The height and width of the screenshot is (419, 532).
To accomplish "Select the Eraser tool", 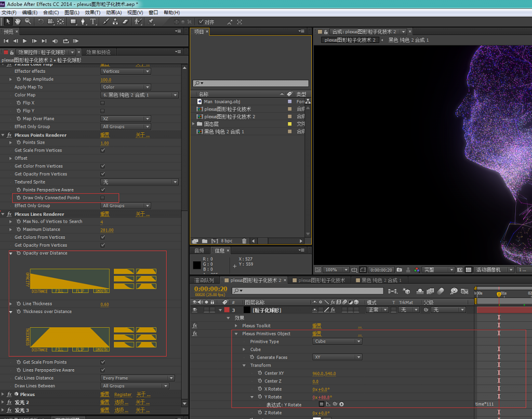I will tap(125, 21).
